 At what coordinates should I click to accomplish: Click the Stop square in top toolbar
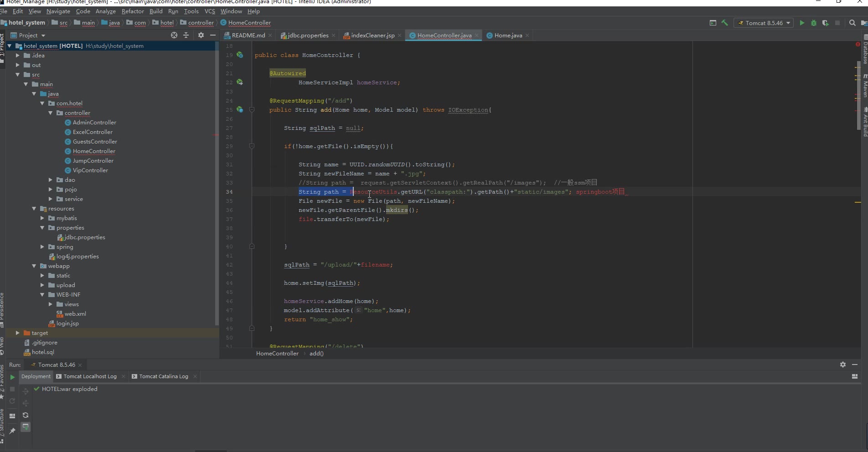[x=837, y=23]
